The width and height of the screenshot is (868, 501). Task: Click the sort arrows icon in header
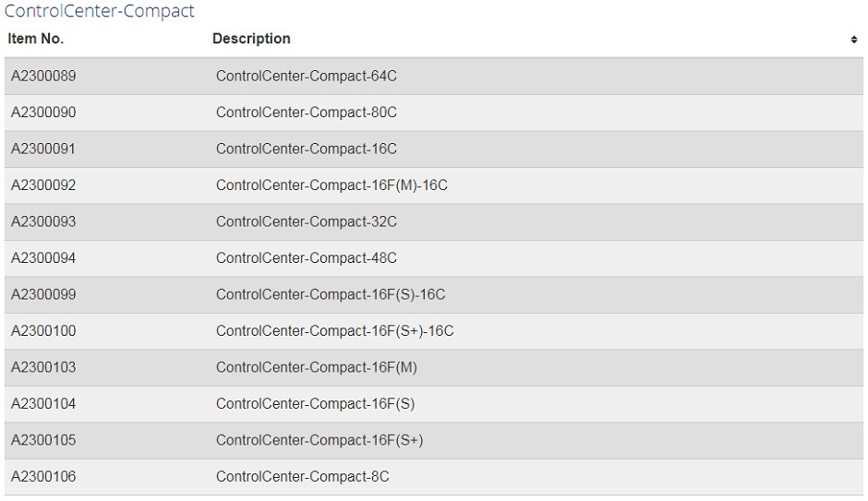[854, 40]
